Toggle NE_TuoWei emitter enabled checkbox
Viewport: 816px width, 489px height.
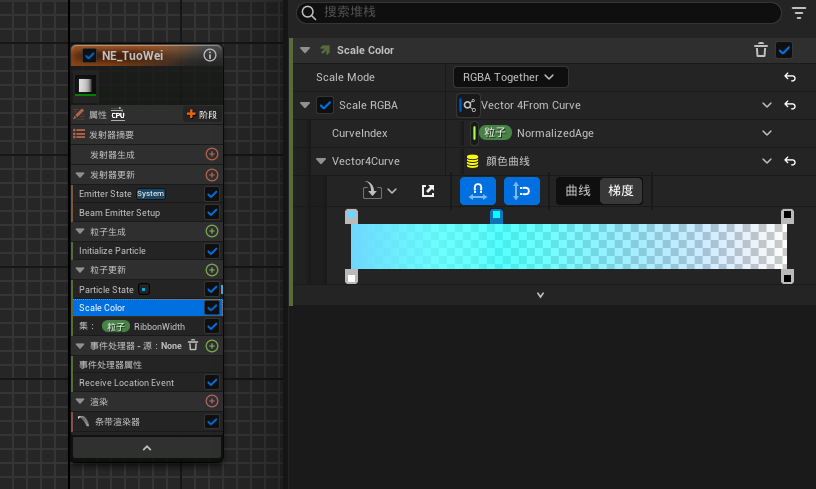point(90,56)
